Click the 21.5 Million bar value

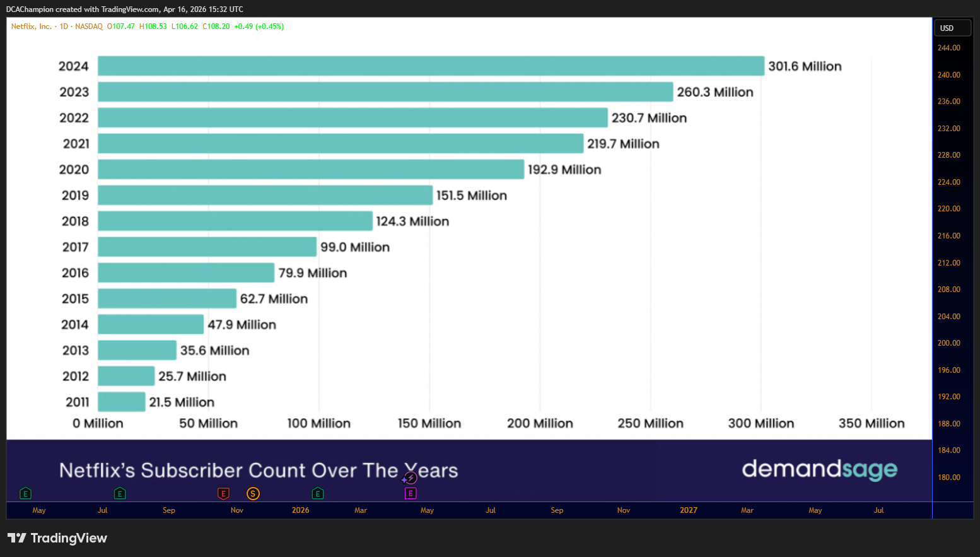tap(182, 402)
